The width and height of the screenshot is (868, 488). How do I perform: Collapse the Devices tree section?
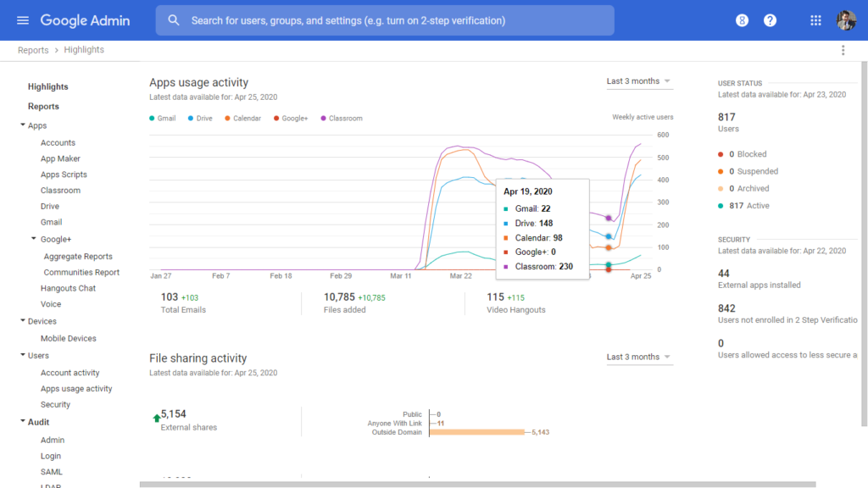[23, 320]
